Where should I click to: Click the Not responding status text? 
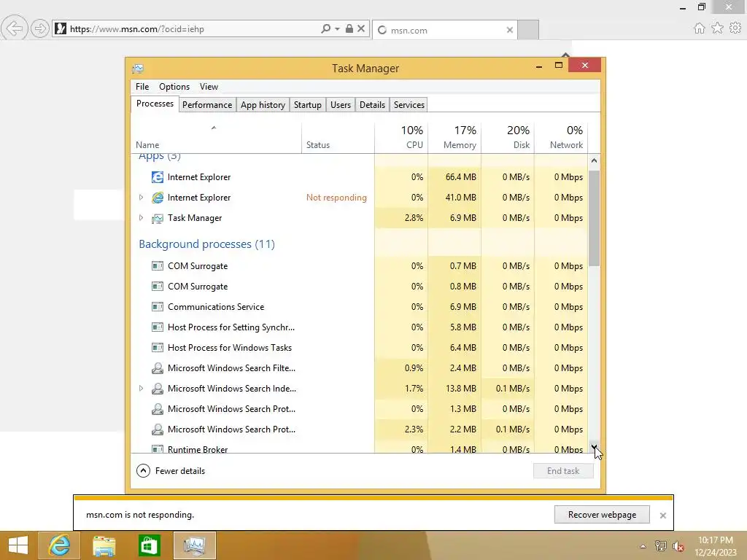coord(336,198)
